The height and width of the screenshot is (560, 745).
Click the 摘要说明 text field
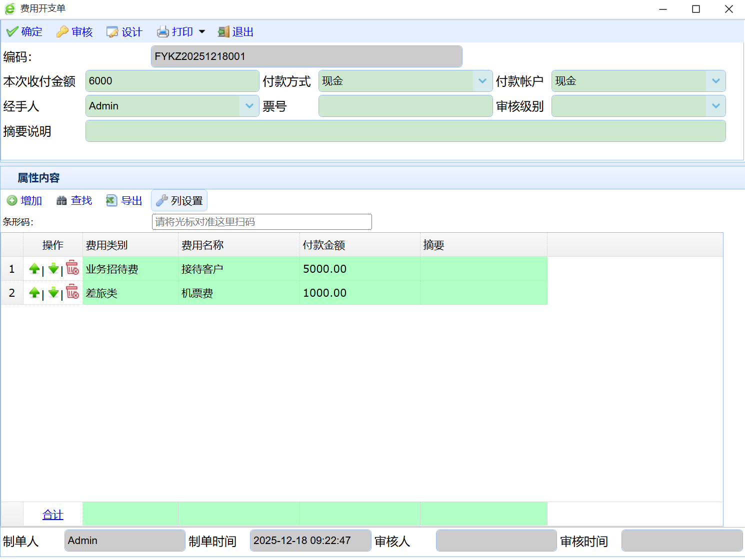tap(405, 131)
